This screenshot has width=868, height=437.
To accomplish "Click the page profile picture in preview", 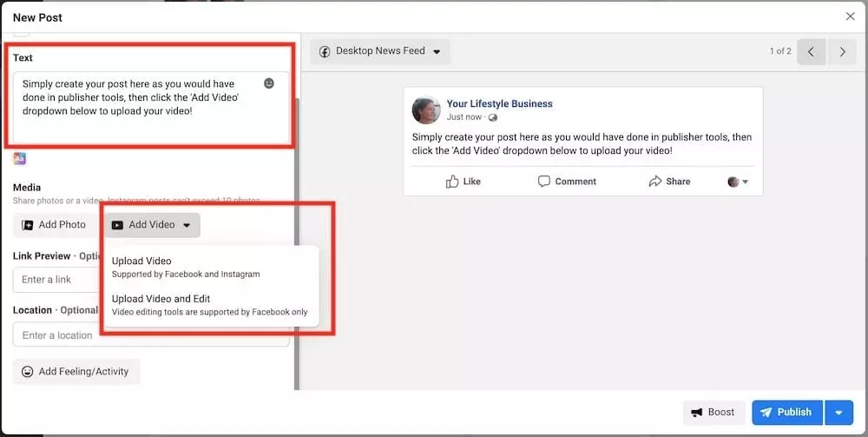I will (x=426, y=110).
